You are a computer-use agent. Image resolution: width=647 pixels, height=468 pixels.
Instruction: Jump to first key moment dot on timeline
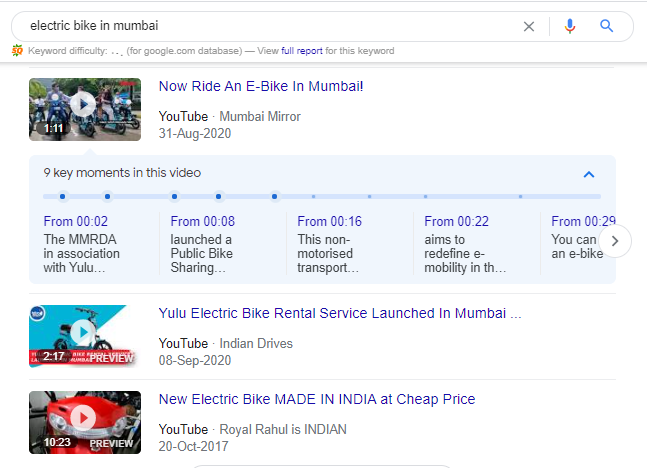[63, 196]
